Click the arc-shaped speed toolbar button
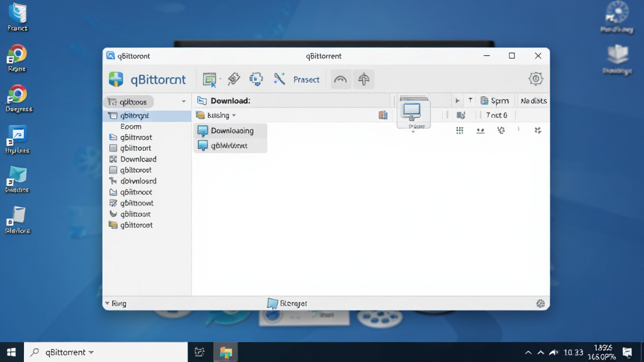Image resolution: width=644 pixels, height=362 pixels. point(340,79)
